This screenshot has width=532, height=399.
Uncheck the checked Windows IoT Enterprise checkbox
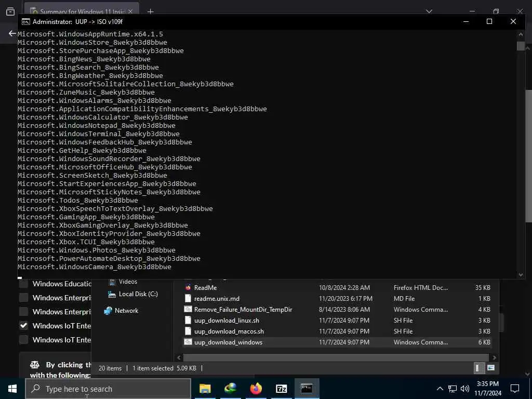(24, 326)
